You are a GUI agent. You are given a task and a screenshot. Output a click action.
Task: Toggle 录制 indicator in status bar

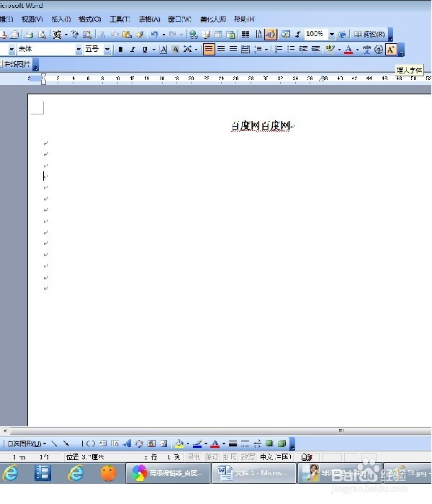point(194,456)
